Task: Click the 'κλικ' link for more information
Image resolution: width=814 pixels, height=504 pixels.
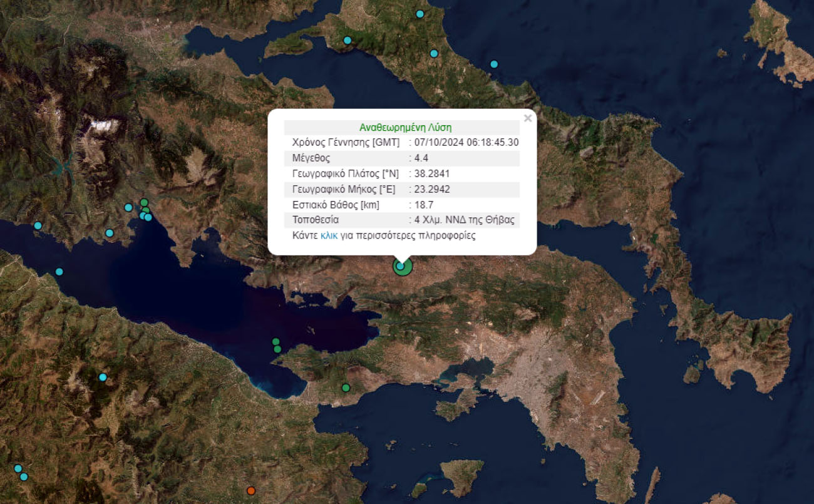Action: click(329, 236)
